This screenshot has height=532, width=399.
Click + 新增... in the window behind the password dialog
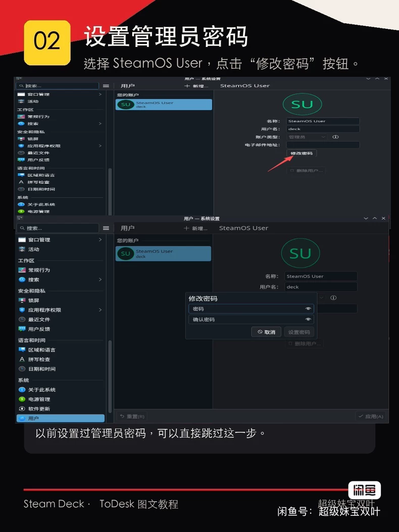(196, 228)
